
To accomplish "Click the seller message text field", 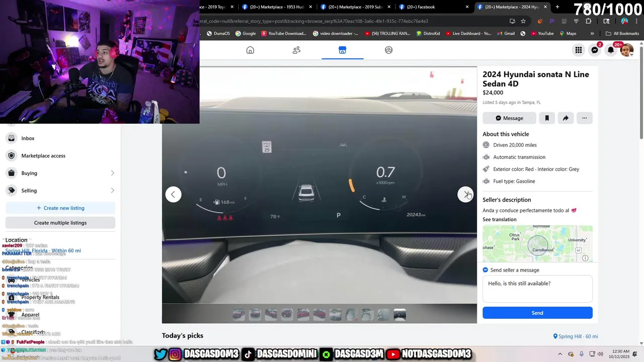I will point(537,289).
